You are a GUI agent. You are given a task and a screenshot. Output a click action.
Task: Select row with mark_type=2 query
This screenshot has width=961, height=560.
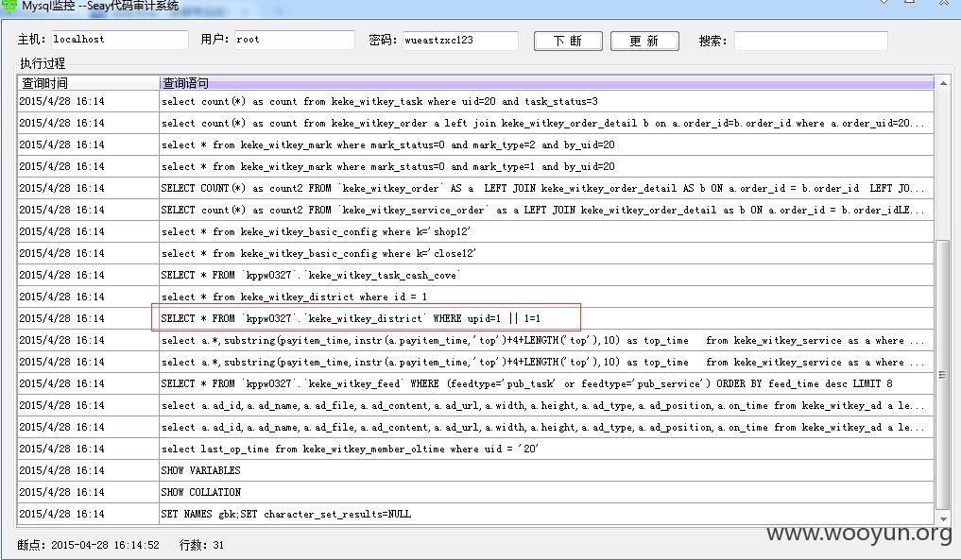point(475,145)
